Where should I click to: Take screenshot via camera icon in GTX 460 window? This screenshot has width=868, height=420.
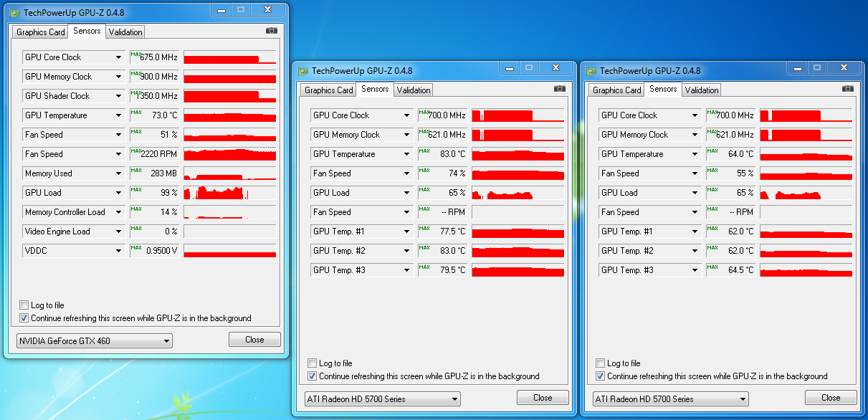[272, 31]
